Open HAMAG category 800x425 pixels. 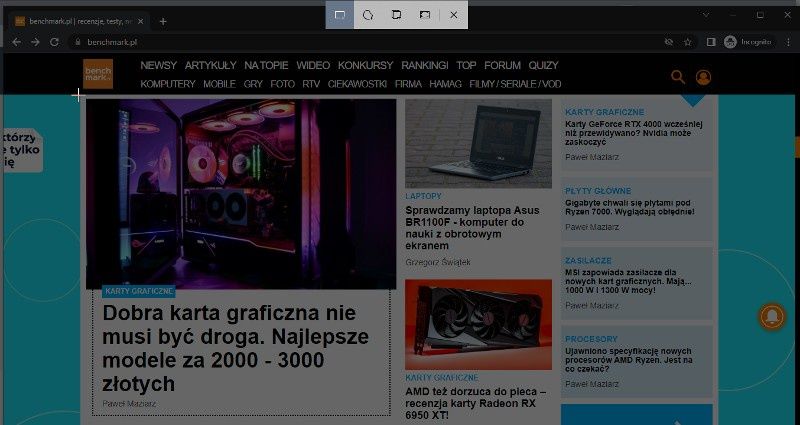[x=445, y=84]
